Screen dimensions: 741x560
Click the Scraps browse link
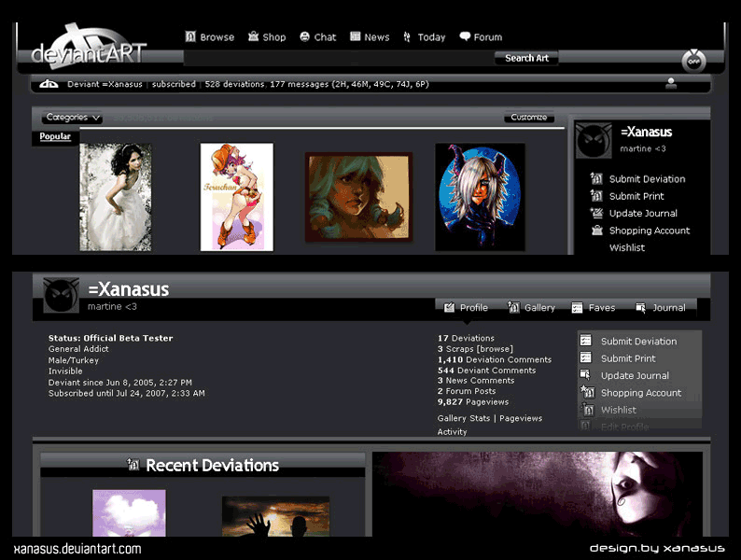tap(495, 349)
